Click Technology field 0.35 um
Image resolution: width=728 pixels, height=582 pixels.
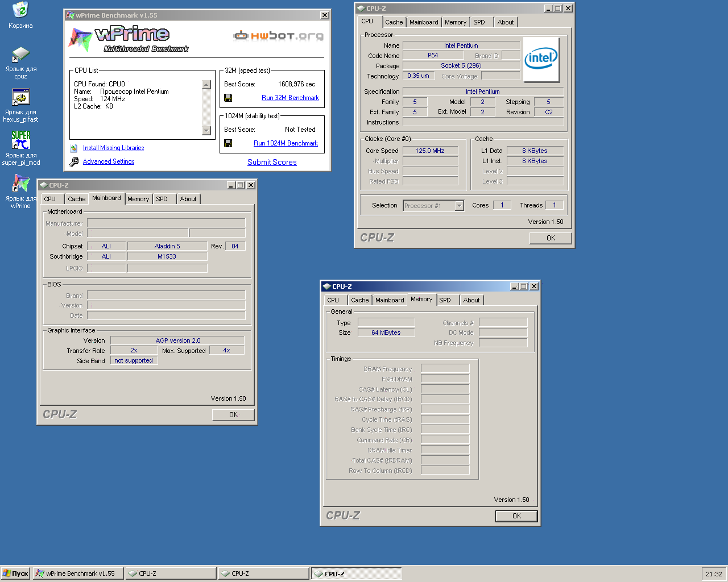pos(419,76)
